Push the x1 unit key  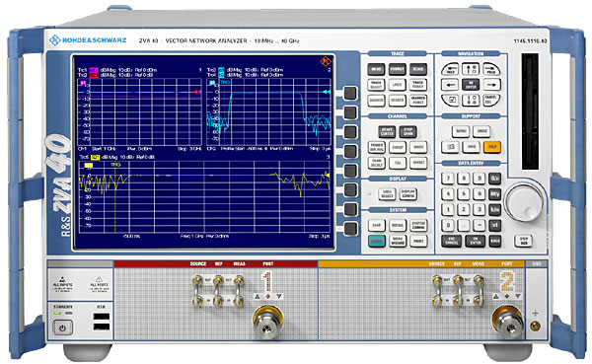(x=495, y=226)
